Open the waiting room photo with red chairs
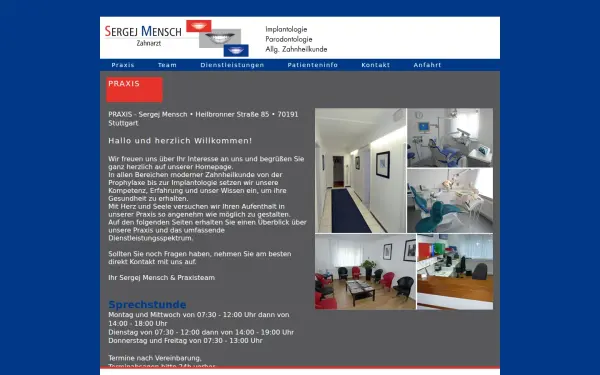Image resolution: width=600 pixels, height=375 pixels. click(365, 272)
